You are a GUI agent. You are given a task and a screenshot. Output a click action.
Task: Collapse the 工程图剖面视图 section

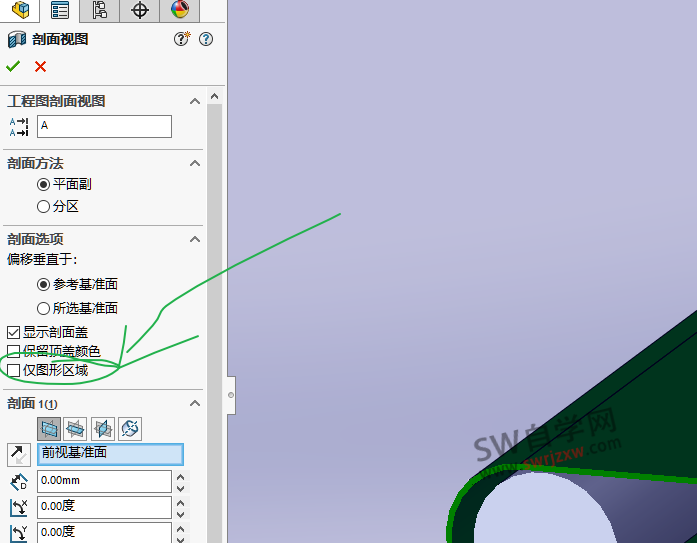[x=195, y=101]
